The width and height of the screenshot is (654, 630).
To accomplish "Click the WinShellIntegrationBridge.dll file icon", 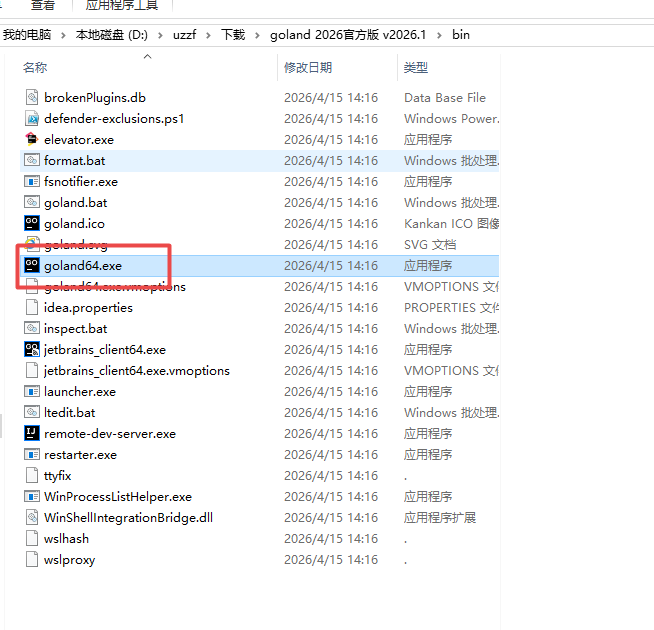I will [x=32, y=517].
